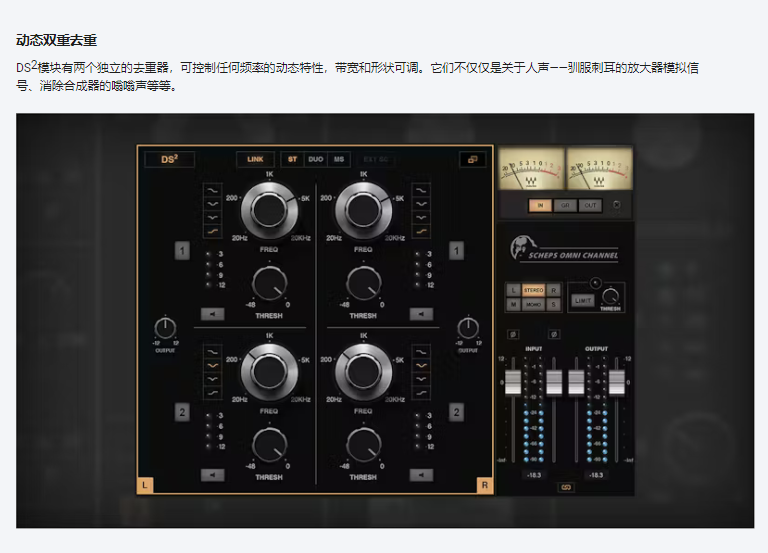
Task: Click the speaker listen button for left band 1
Action: (x=213, y=314)
